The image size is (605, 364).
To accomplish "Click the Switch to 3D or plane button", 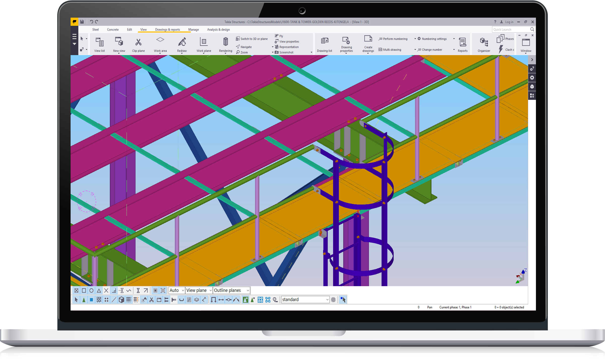I will (252, 39).
